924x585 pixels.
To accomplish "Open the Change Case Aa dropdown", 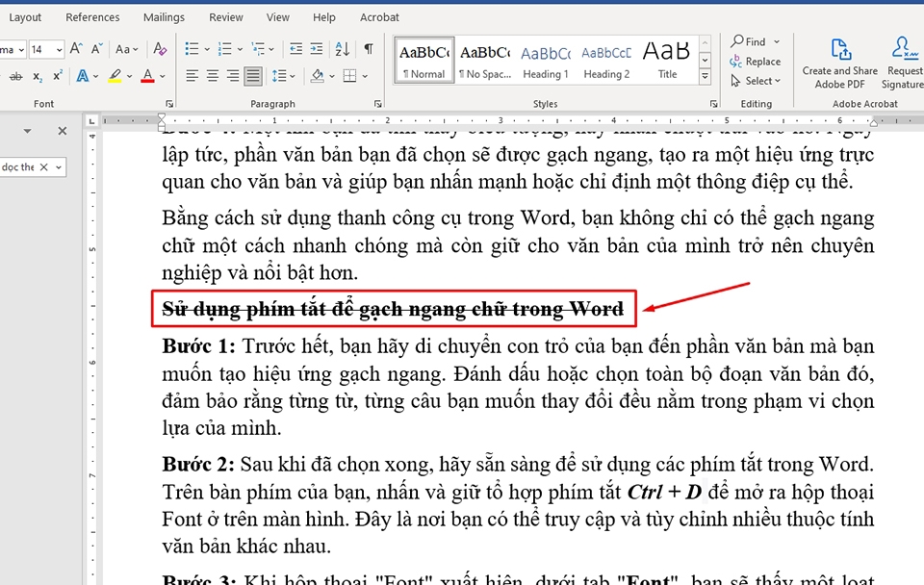I will click(x=127, y=49).
